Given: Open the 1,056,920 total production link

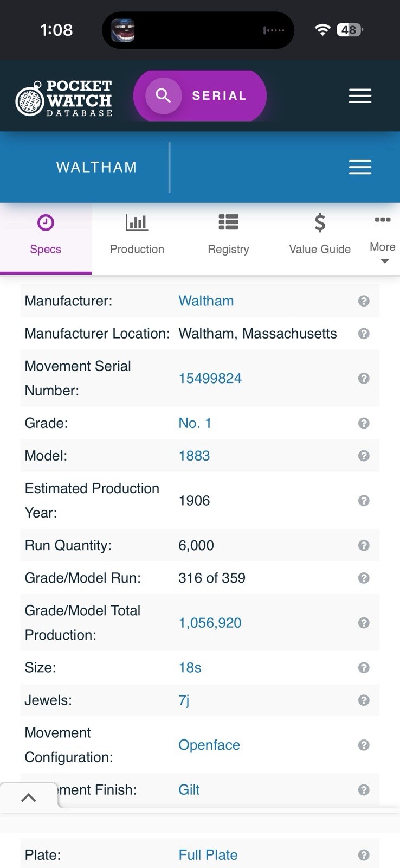Looking at the screenshot, I should pyautogui.click(x=210, y=623).
